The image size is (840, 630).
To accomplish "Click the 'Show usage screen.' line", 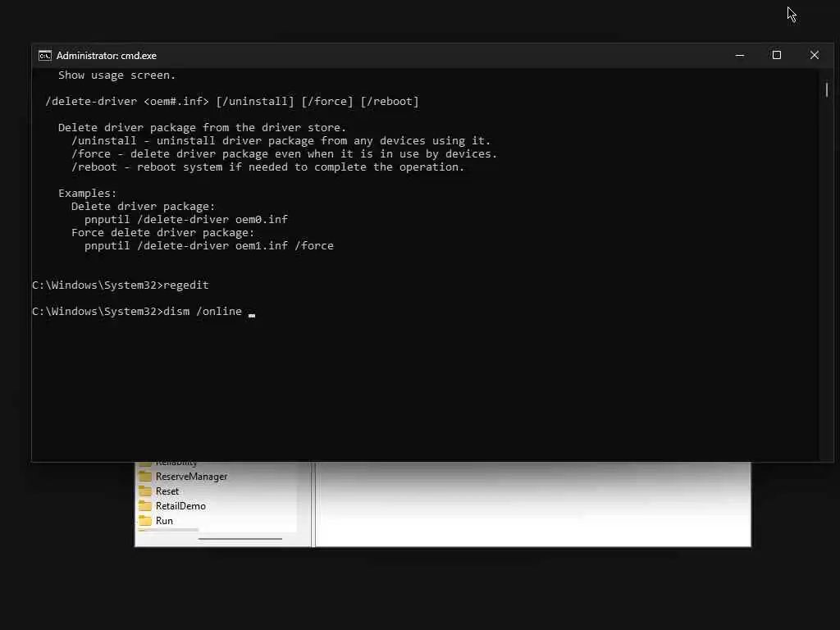I will 116,75.
